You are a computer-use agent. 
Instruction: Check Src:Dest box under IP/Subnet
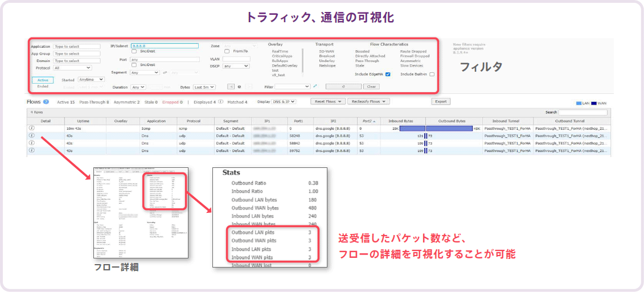pyautogui.click(x=134, y=52)
